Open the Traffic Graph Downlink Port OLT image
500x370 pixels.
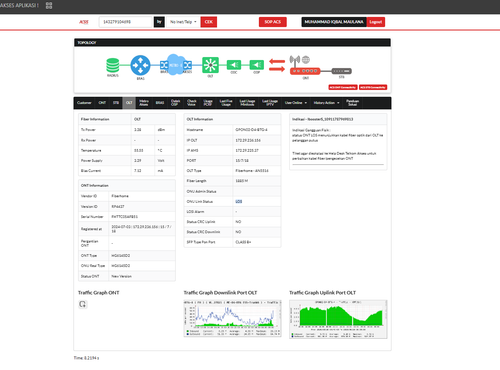point(232,318)
